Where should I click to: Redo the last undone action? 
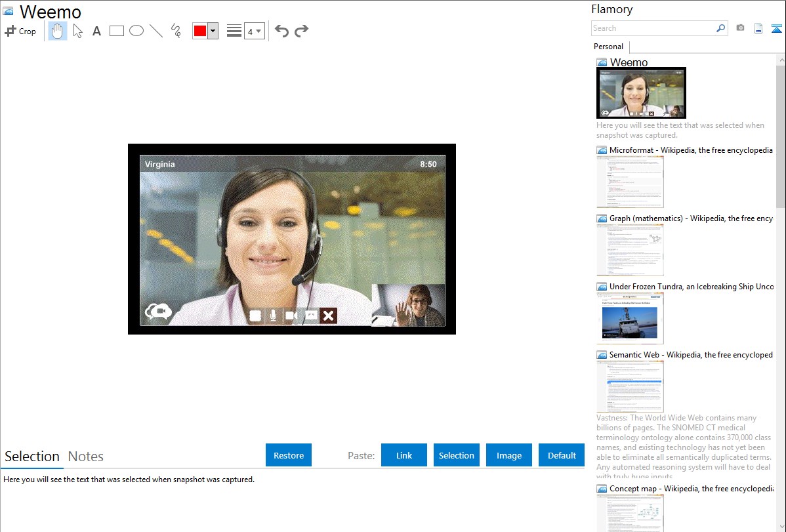[301, 31]
